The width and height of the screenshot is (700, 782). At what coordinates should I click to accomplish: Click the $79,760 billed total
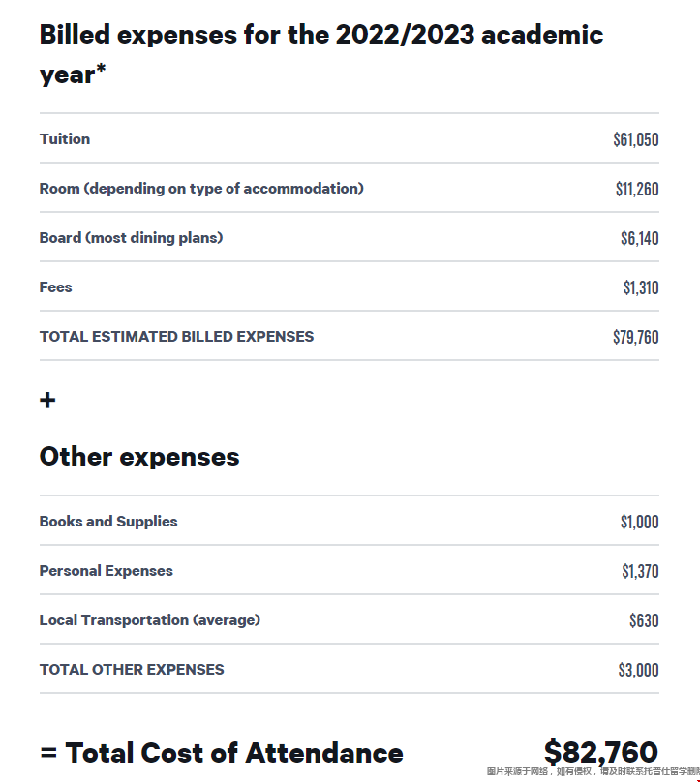pos(636,337)
